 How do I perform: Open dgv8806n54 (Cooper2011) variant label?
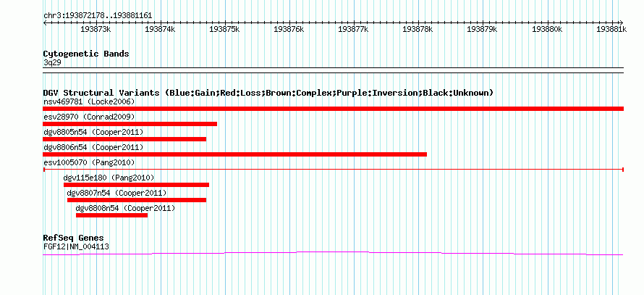pyautogui.click(x=93, y=147)
